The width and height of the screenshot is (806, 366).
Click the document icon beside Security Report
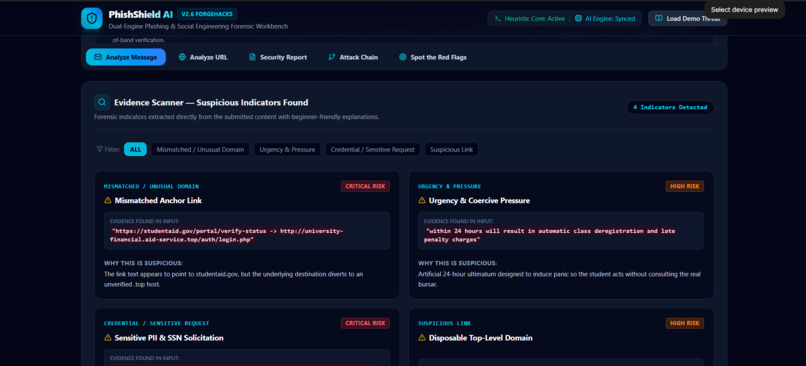252,57
